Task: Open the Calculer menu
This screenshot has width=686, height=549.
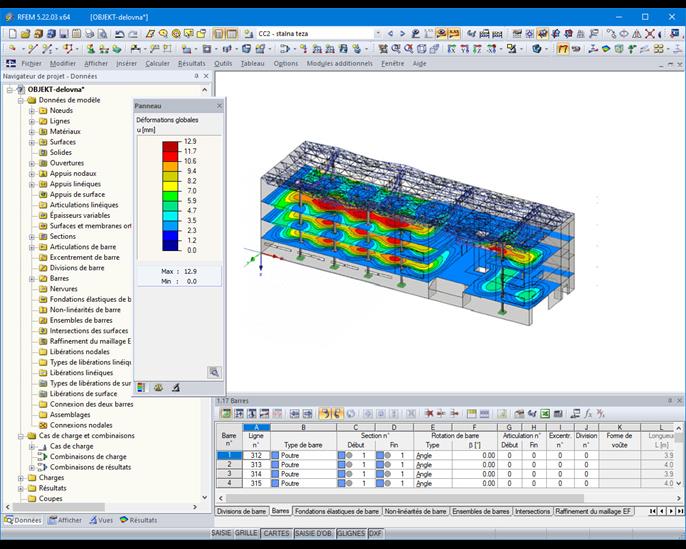Action: pyautogui.click(x=158, y=63)
